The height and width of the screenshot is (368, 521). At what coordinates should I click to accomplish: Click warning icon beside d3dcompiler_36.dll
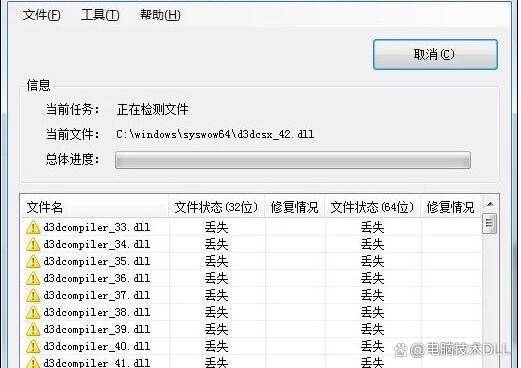33,278
